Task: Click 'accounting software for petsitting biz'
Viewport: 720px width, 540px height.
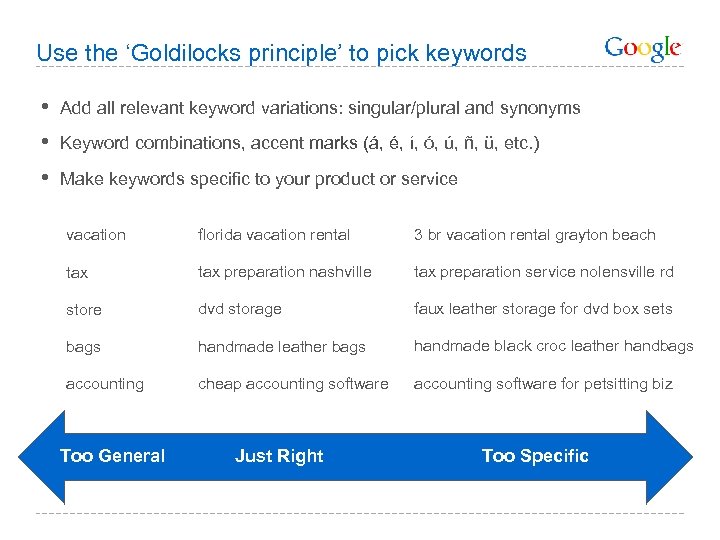Action: (543, 384)
